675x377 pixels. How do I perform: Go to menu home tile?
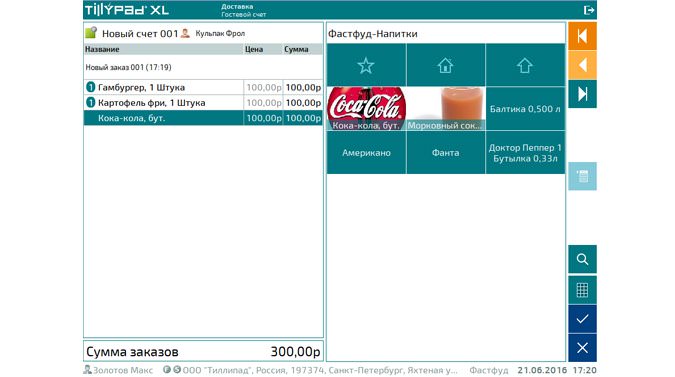pos(446,65)
